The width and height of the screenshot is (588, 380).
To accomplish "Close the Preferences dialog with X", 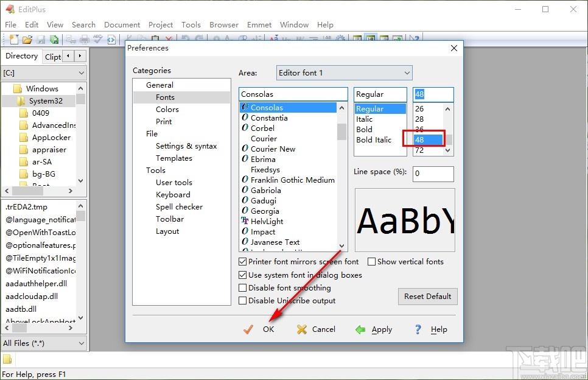I will point(453,48).
